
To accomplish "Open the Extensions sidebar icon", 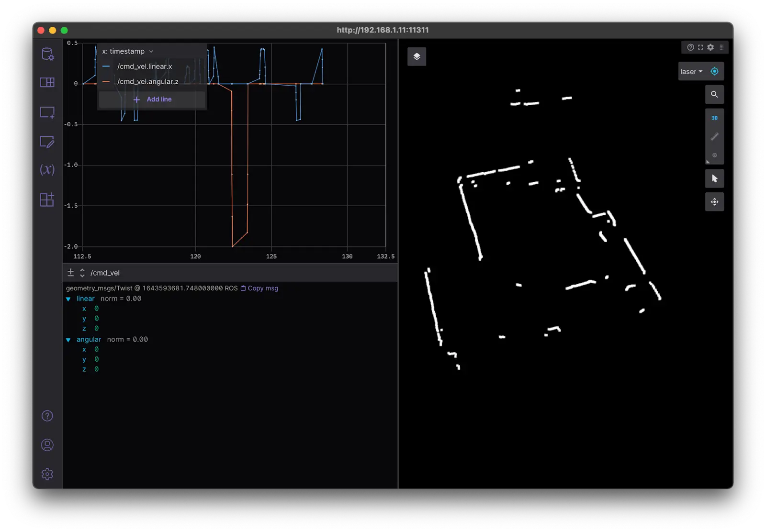I will (x=47, y=199).
